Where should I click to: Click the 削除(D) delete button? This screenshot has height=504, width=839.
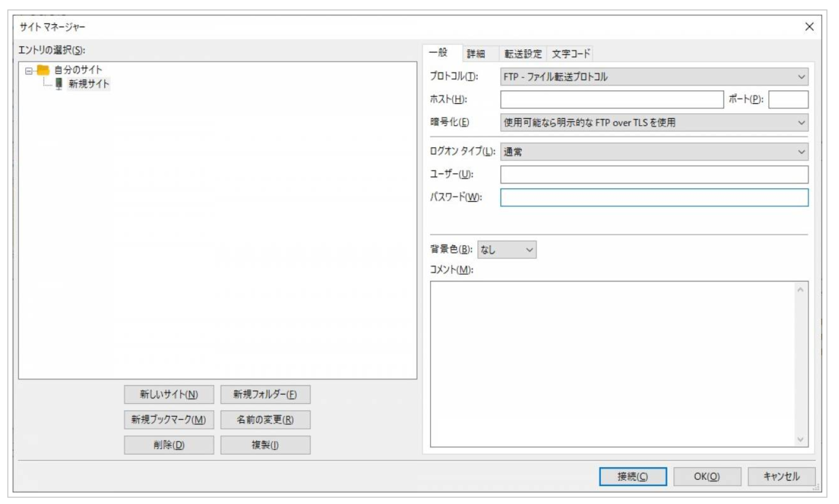point(169,445)
